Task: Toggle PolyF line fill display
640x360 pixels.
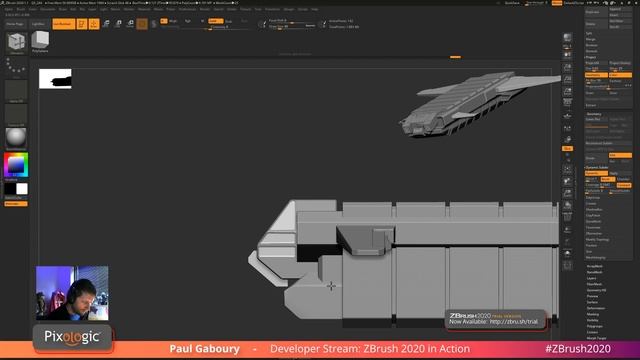Action: tap(567, 217)
